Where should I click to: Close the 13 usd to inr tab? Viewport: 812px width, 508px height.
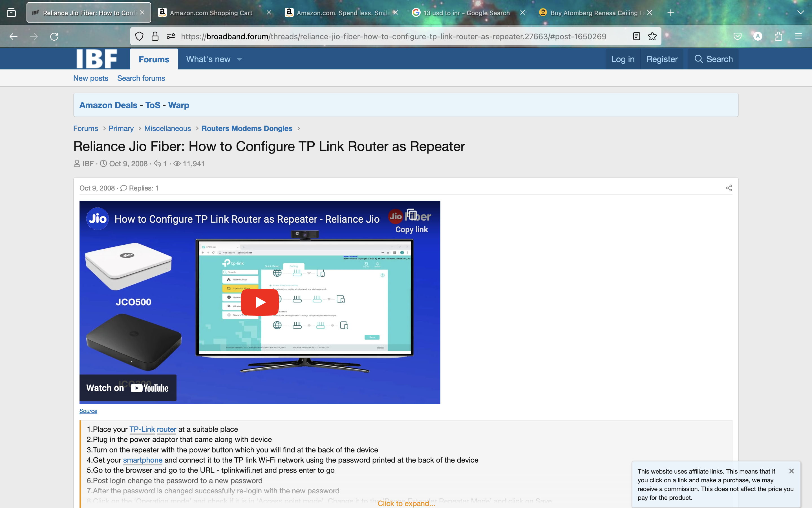pos(522,12)
